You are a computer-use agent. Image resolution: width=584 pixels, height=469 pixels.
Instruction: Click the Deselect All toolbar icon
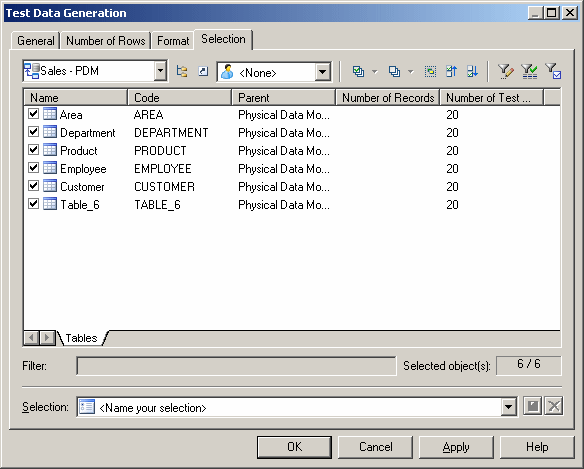click(394, 71)
